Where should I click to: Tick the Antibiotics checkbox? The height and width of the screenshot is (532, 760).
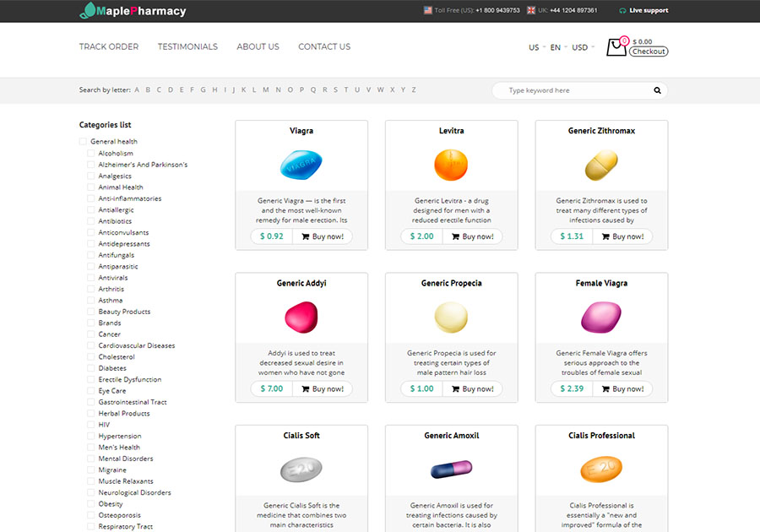90,221
